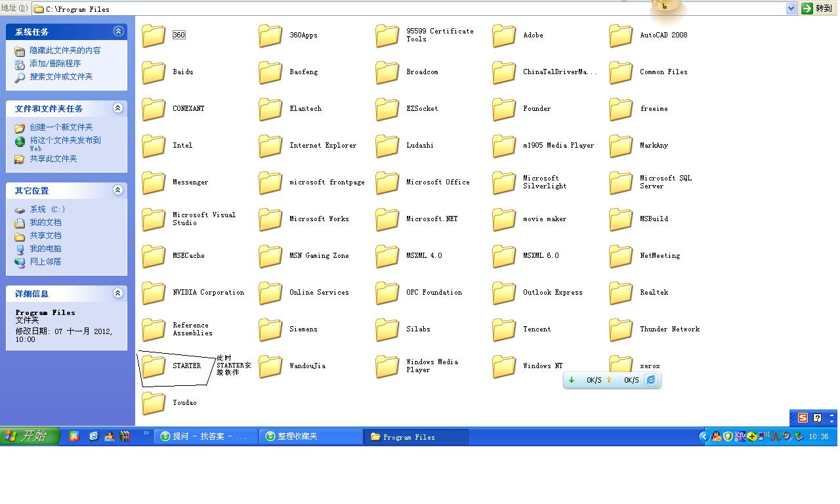
Task: Select the Realtek folder
Action: click(x=639, y=293)
